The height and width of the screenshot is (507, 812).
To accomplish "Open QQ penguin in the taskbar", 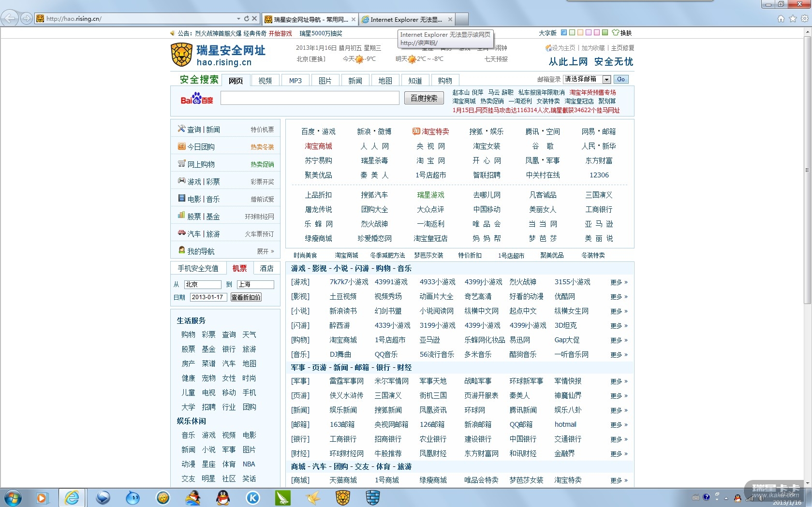I will coord(223,497).
